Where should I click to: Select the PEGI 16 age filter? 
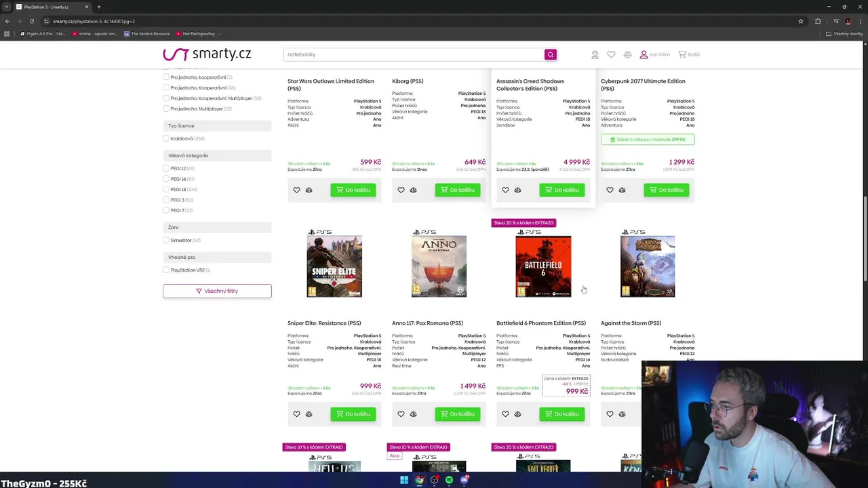pyautogui.click(x=166, y=179)
